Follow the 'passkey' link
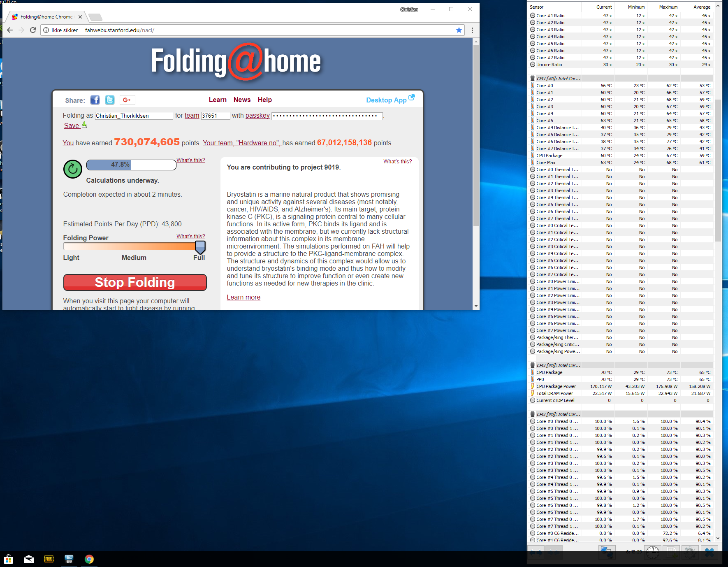The image size is (728, 567). [257, 116]
